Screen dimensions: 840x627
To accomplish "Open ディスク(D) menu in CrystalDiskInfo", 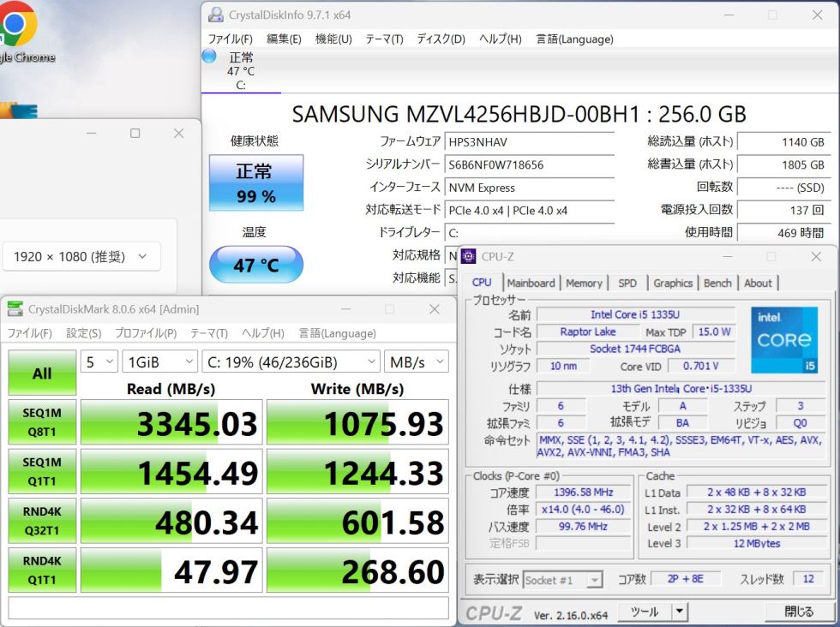I will [441, 39].
